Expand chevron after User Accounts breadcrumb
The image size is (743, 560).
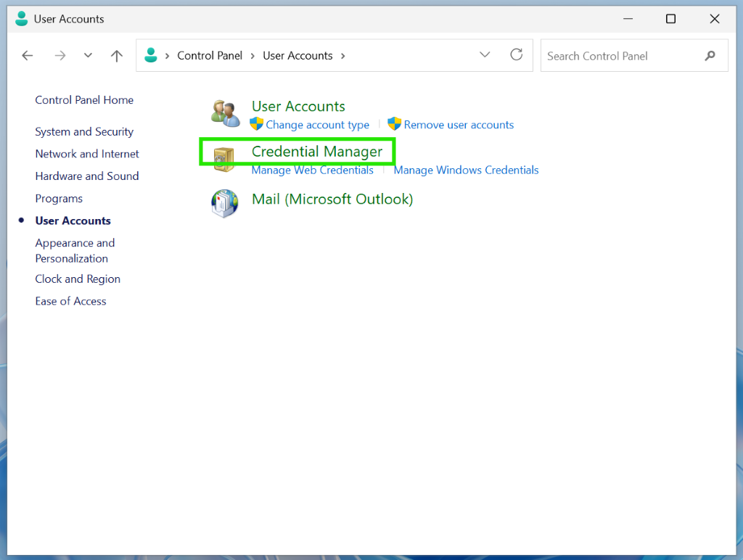[342, 56]
